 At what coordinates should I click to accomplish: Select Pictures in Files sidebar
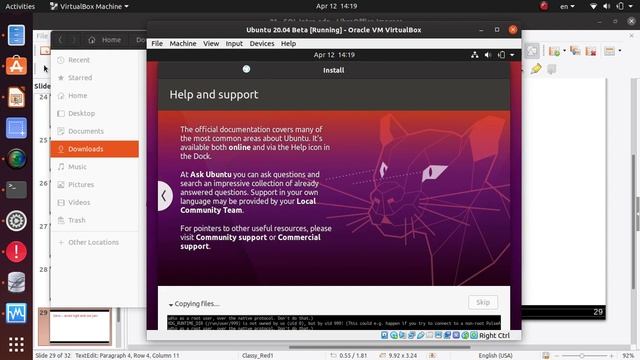(x=95, y=184)
